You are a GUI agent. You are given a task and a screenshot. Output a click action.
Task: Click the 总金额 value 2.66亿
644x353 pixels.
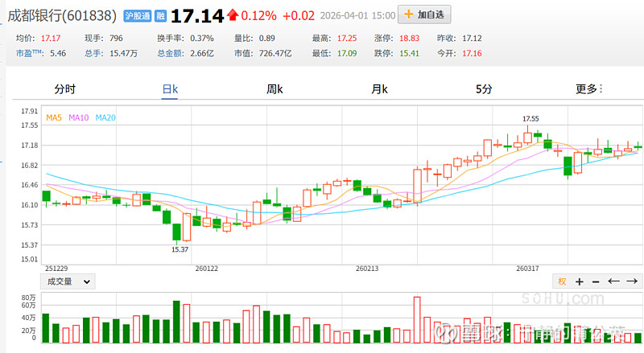pos(202,53)
